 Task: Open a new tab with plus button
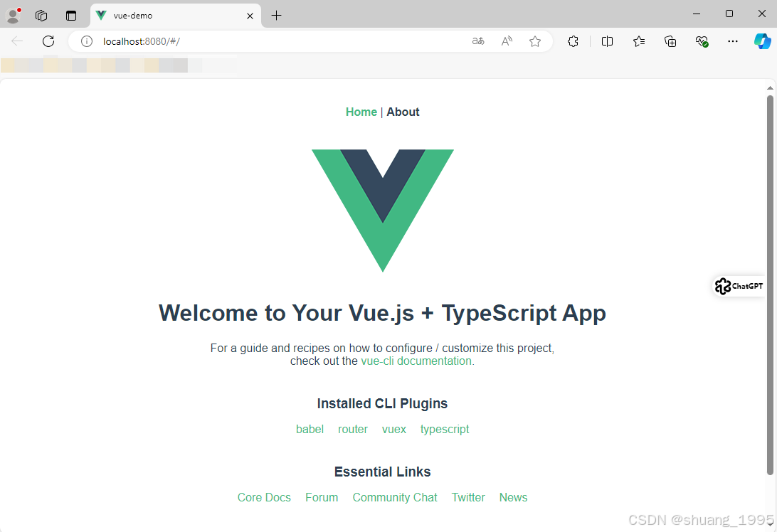[x=277, y=16]
